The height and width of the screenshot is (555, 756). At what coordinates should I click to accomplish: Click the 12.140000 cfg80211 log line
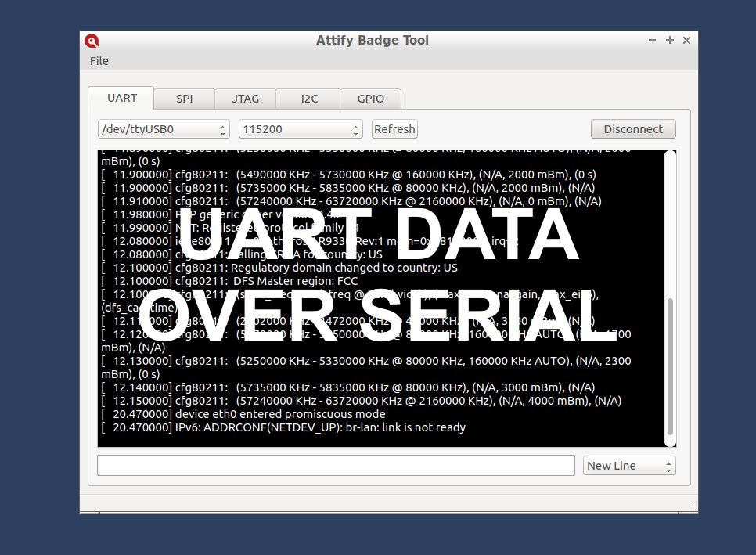coord(348,387)
